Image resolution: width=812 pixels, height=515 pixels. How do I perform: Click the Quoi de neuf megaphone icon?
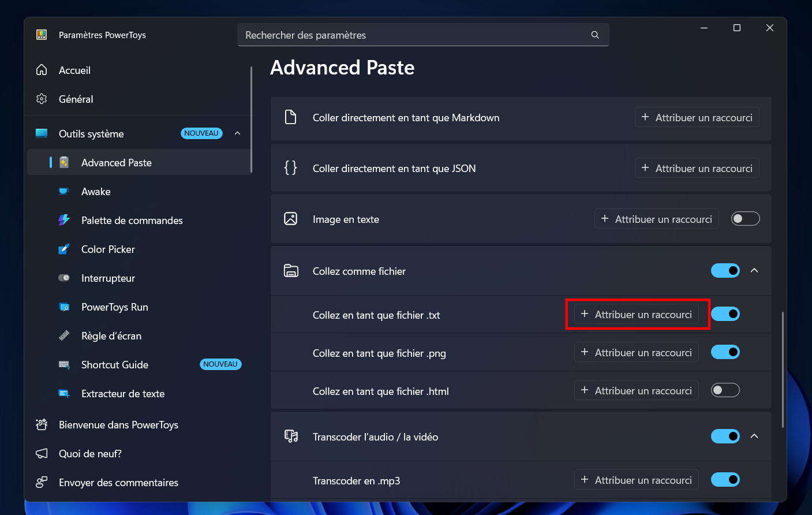42,453
